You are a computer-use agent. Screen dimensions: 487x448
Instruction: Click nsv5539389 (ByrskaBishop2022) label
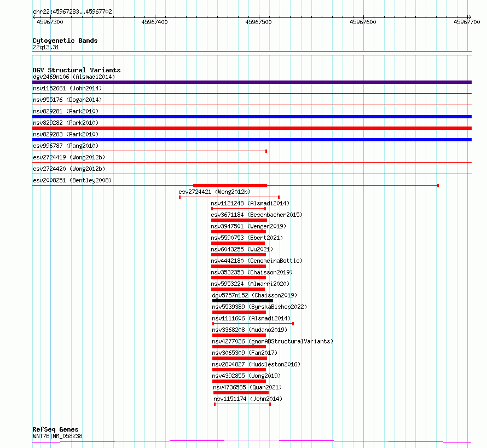tap(259, 307)
